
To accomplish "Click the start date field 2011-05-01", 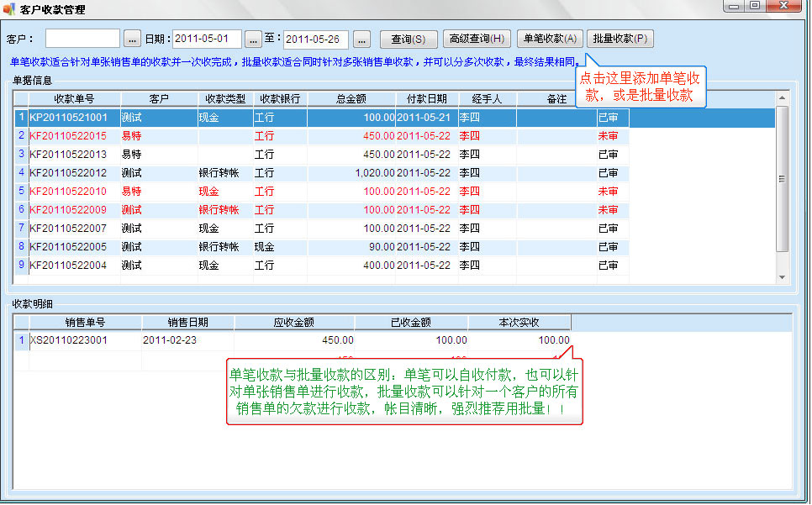I will (x=207, y=39).
